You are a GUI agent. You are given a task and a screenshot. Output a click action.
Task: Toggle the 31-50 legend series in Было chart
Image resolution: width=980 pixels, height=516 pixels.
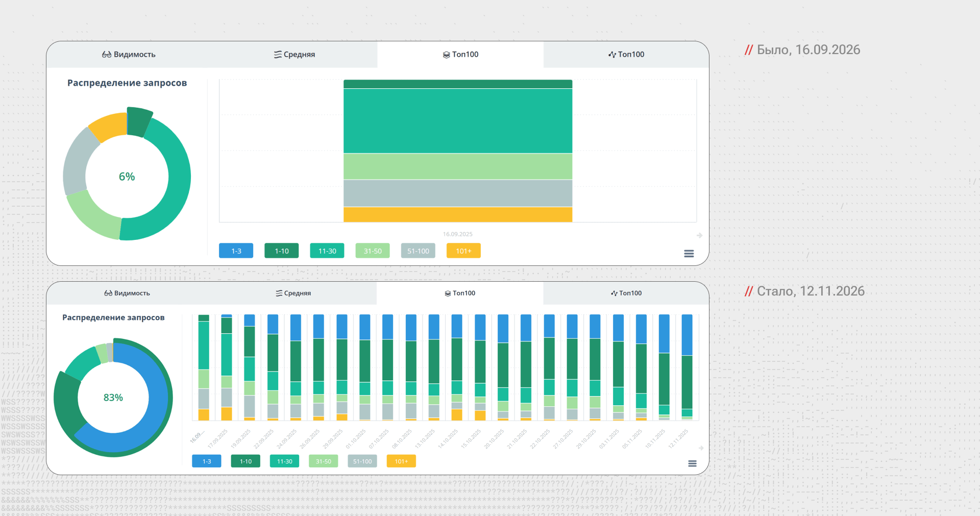click(x=373, y=251)
